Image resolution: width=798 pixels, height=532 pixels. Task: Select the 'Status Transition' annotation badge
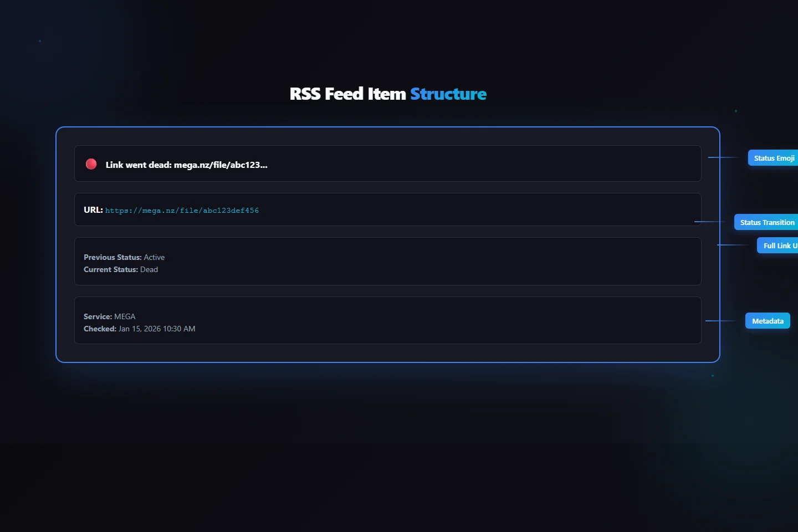click(767, 222)
